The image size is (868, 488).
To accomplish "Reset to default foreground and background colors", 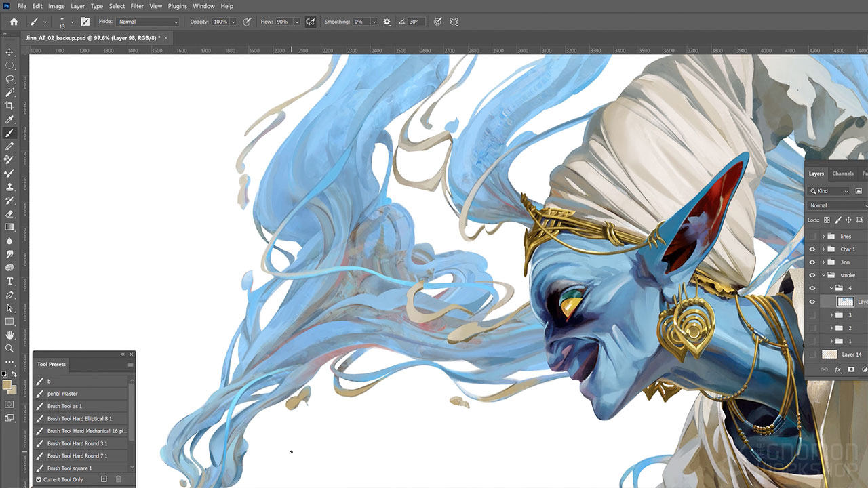I will (x=3, y=374).
